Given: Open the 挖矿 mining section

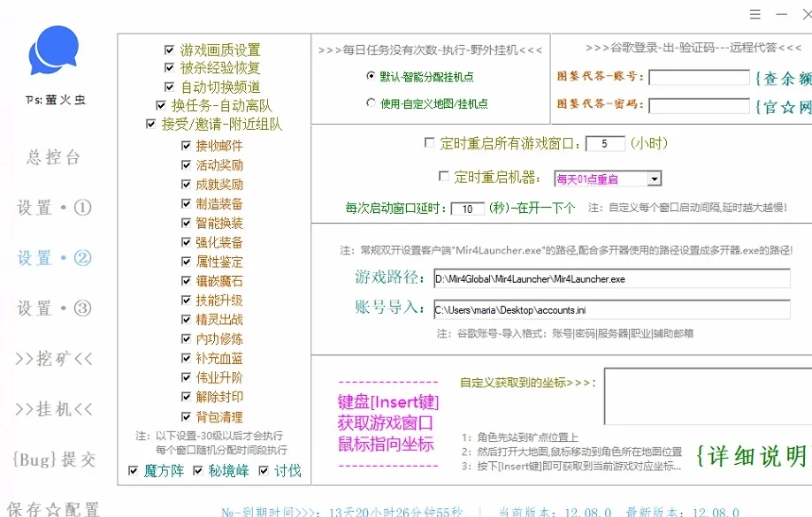Looking at the screenshot, I should point(54,359).
